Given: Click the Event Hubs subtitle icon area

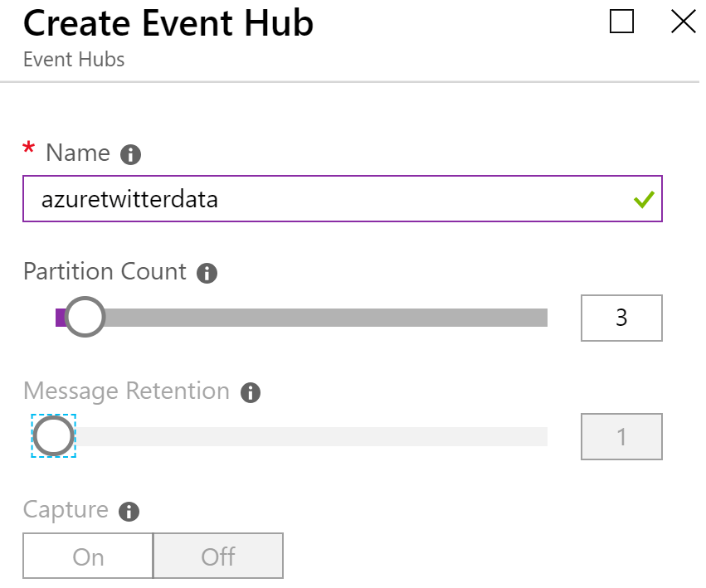Looking at the screenshot, I should [72, 59].
